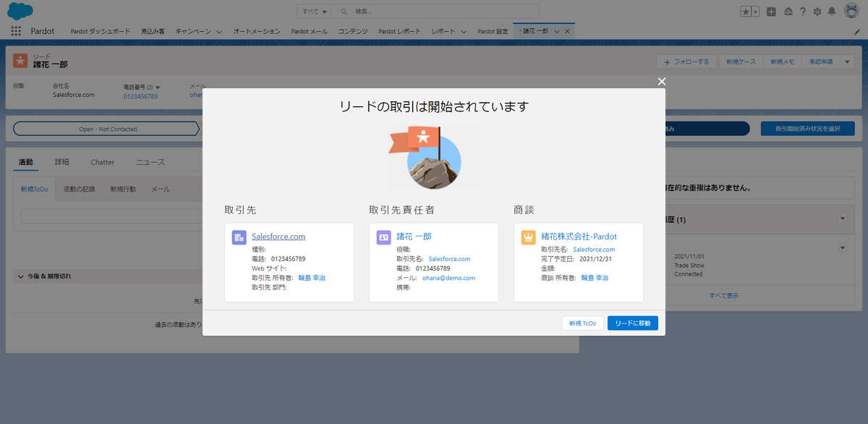Click the opportunity crown icon beside 緒花株式会社-Pardot
This screenshot has height=424, width=868.
coord(528,237)
